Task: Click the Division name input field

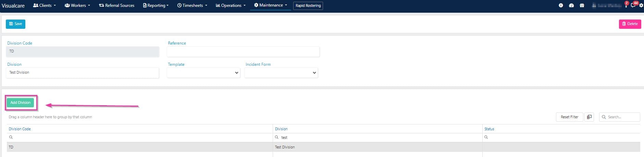Action: point(83,73)
